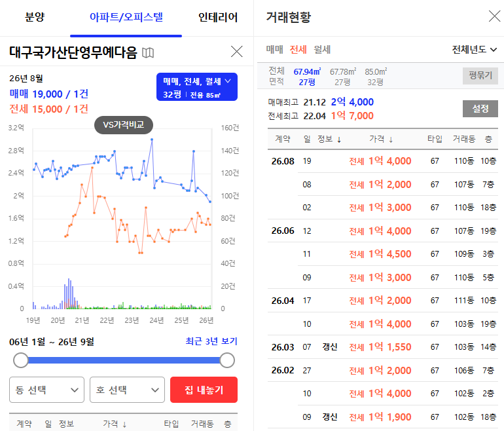Select 아파트/오피스텔 tab
The width and height of the screenshot is (504, 431).
(x=126, y=17)
